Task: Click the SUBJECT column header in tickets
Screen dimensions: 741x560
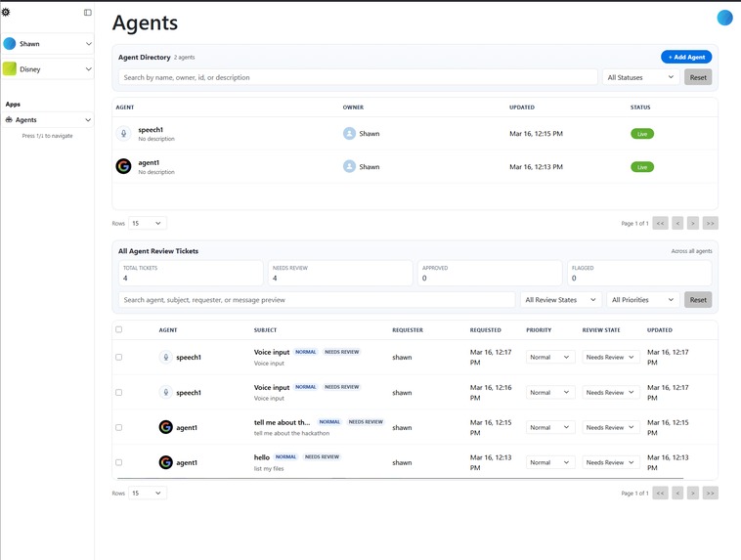Action: [265, 330]
